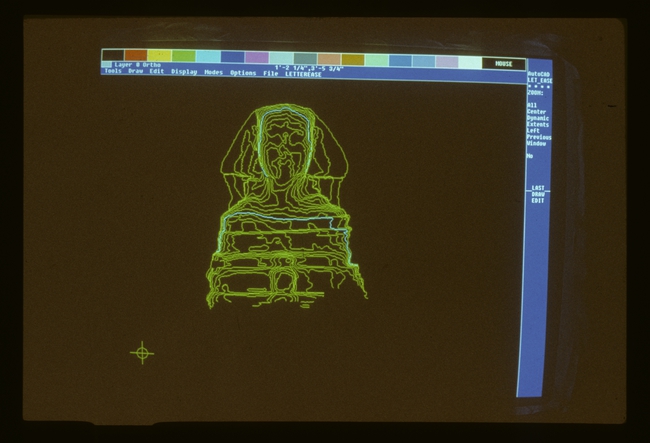Click AutoCAD at the top of the side menu
This screenshot has width=650, height=443.
point(538,74)
